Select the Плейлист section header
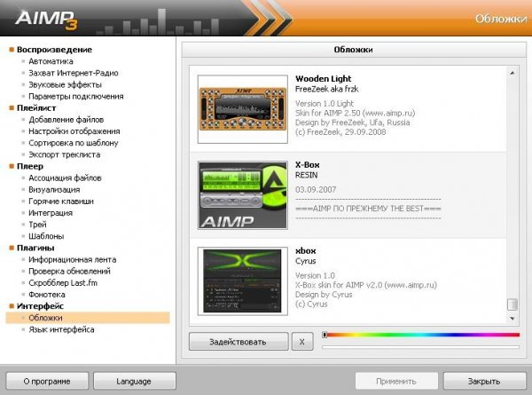Screen dimensions: 532x395 tap(36, 108)
